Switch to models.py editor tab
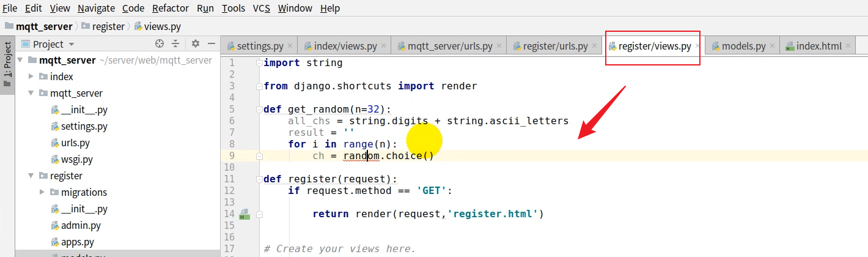This screenshot has height=257, width=868. pyautogui.click(x=743, y=46)
